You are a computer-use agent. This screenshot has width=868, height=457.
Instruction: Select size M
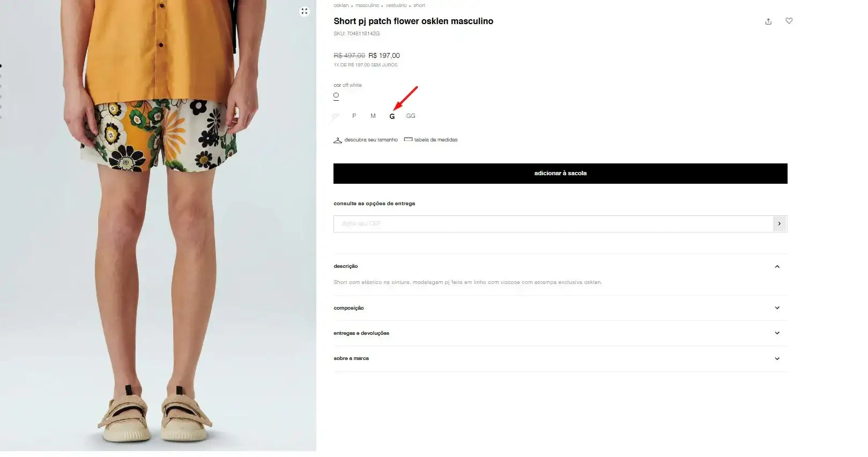click(x=373, y=116)
